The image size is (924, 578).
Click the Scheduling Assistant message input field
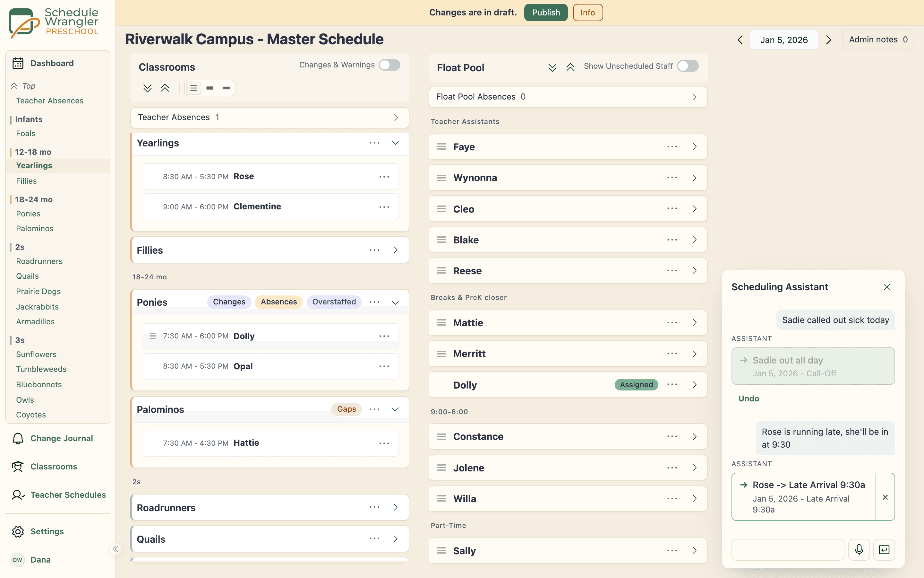coord(787,550)
